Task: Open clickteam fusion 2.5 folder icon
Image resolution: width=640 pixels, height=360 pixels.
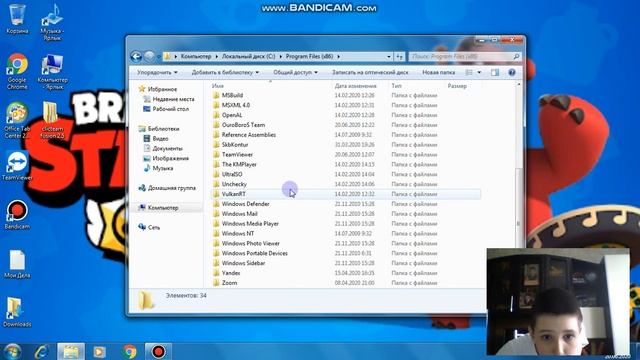Action: coord(52,120)
